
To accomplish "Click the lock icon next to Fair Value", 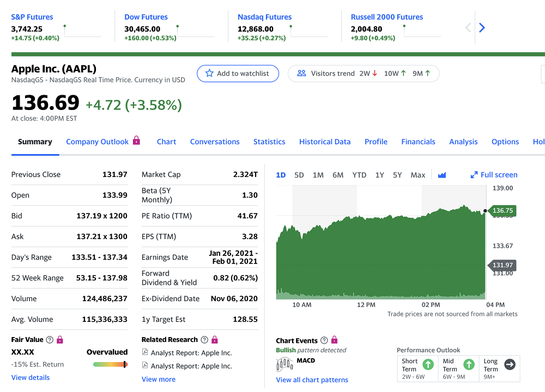I will (60, 340).
